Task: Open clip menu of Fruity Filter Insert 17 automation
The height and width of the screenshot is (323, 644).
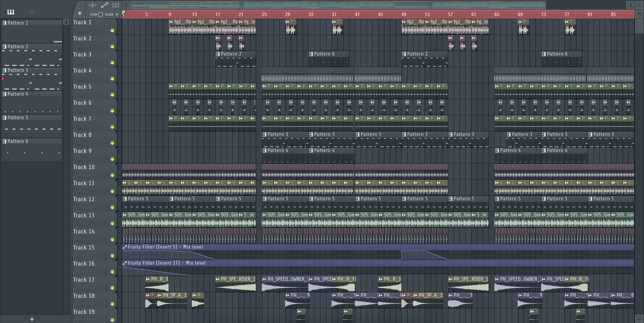Action: click(125, 263)
